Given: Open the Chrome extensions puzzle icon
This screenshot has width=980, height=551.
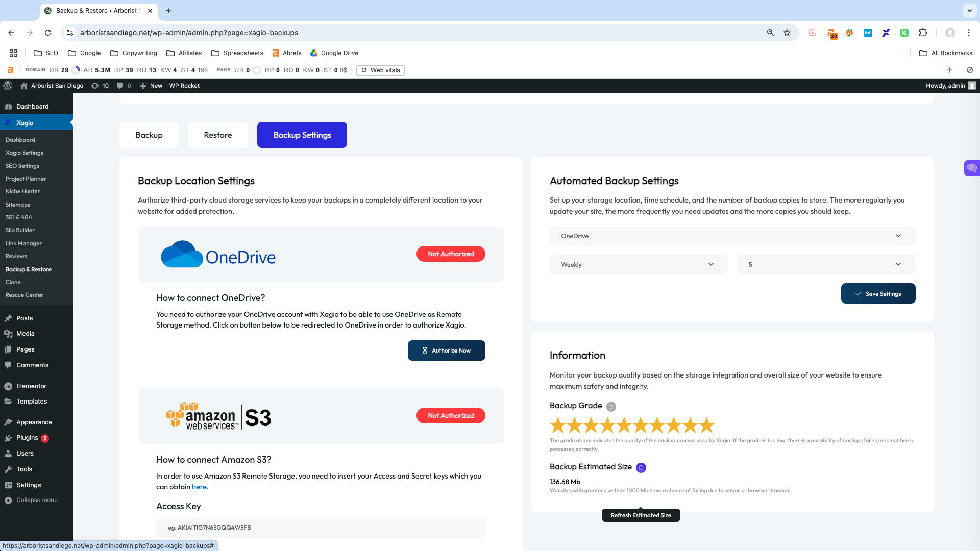Looking at the screenshot, I should [923, 33].
